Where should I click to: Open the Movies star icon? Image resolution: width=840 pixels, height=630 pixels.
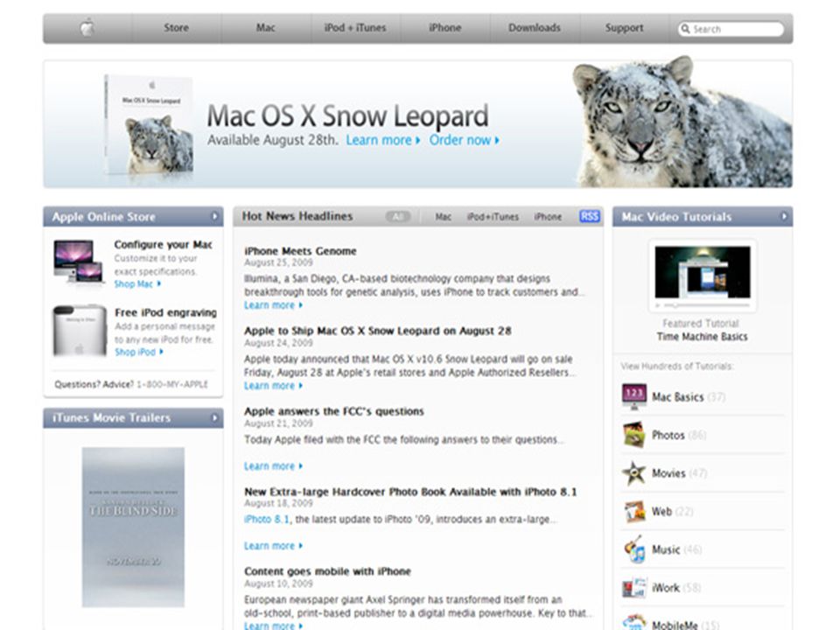[x=633, y=473]
